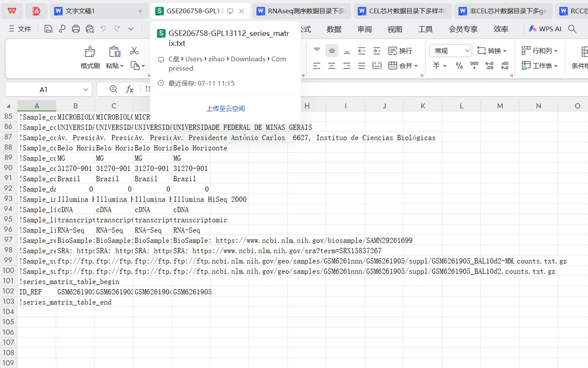Click the distributed alignment icon
This screenshot has height=368, width=588.
376,66
